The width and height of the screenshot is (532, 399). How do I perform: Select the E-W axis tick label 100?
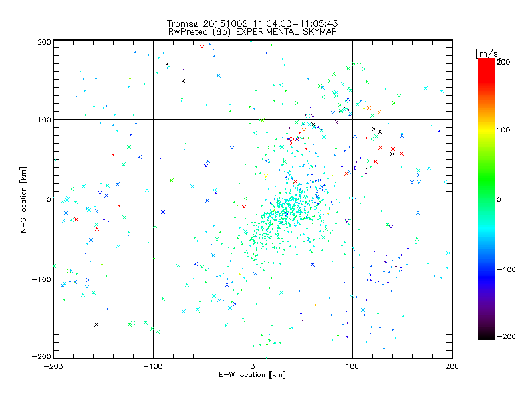[x=352, y=366]
